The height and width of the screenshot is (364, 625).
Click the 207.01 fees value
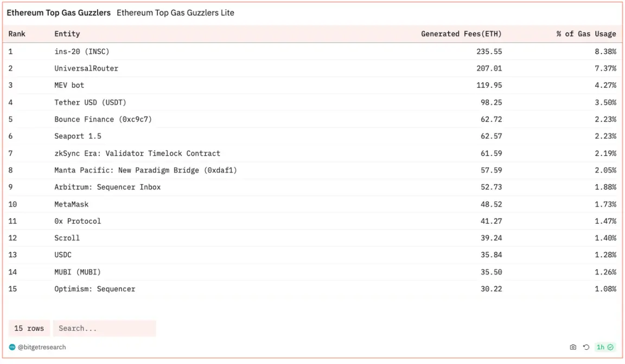tap(489, 68)
